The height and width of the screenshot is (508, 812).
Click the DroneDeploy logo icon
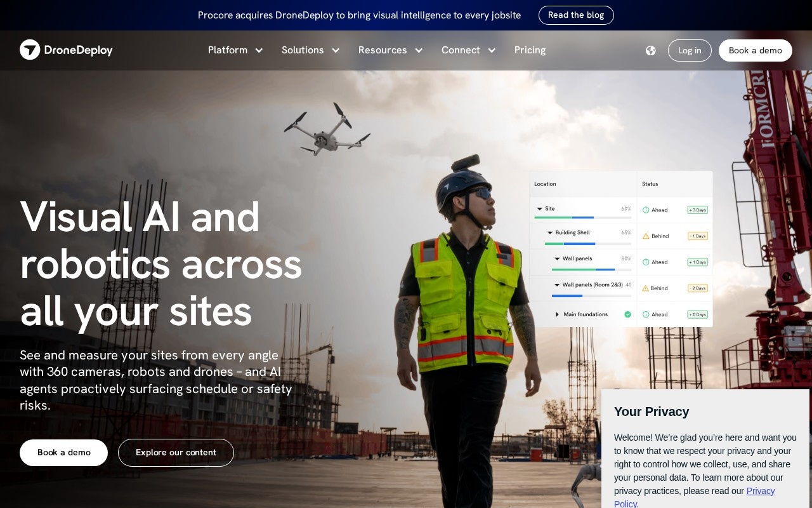click(x=30, y=50)
